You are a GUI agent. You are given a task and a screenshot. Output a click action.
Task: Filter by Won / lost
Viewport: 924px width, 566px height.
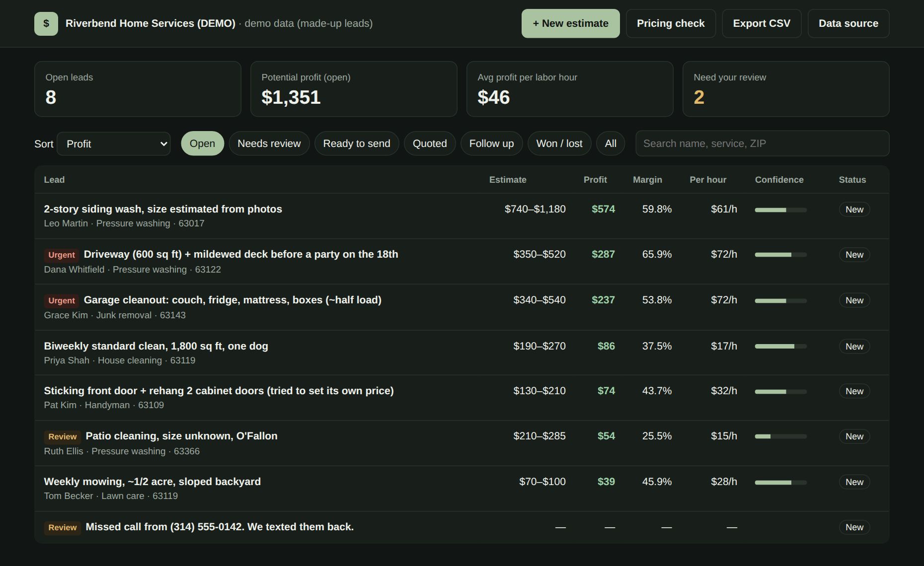tap(559, 143)
